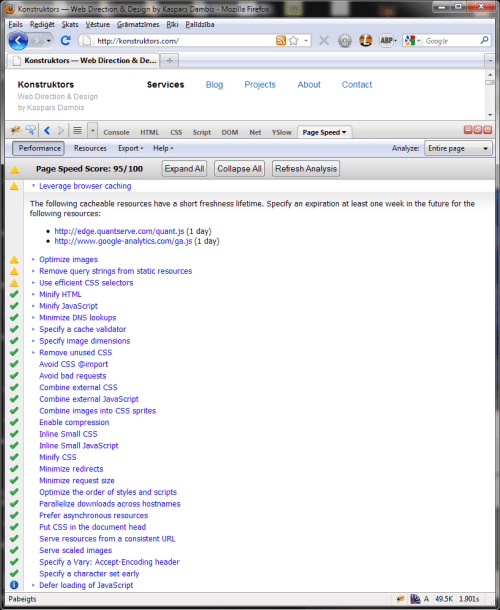Toggle the Firebug command line list icon
Viewport: 500px width, 610px height.
point(77,131)
